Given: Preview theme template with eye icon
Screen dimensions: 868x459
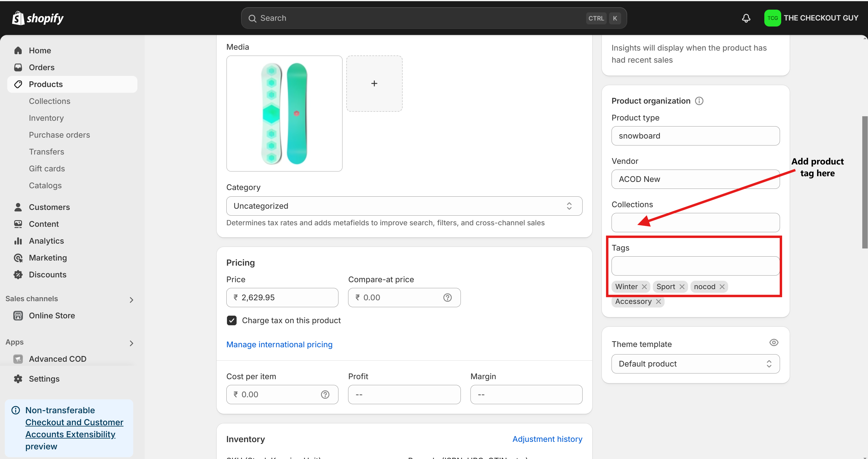Looking at the screenshot, I should pyautogui.click(x=774, y=343).
